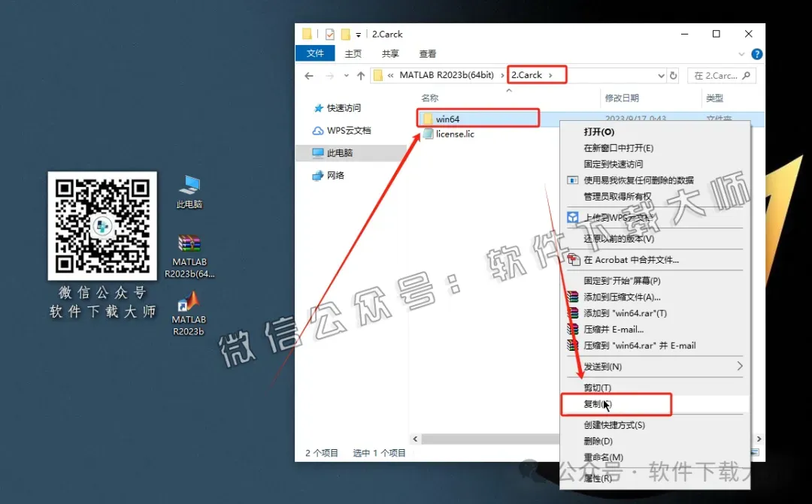Select 此电脑 in navigation pane
The height and width of the screenshot is (504, 812).
pyautogui.click(x=332, y=152)
